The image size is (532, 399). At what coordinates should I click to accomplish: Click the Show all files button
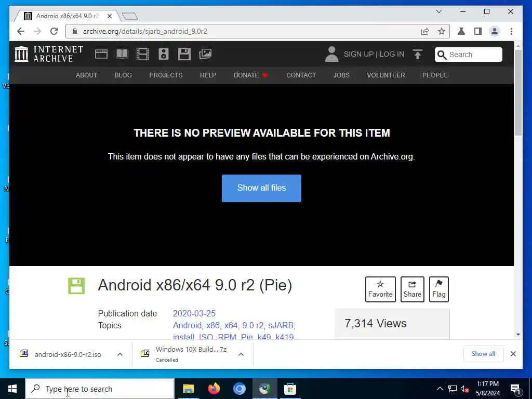[x=261, y=188]
